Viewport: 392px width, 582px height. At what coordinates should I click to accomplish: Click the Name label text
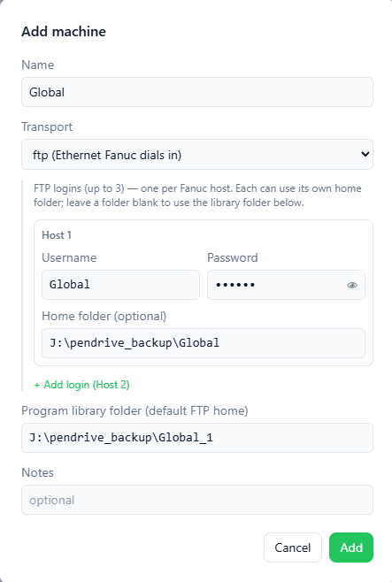tap(38, 65)
